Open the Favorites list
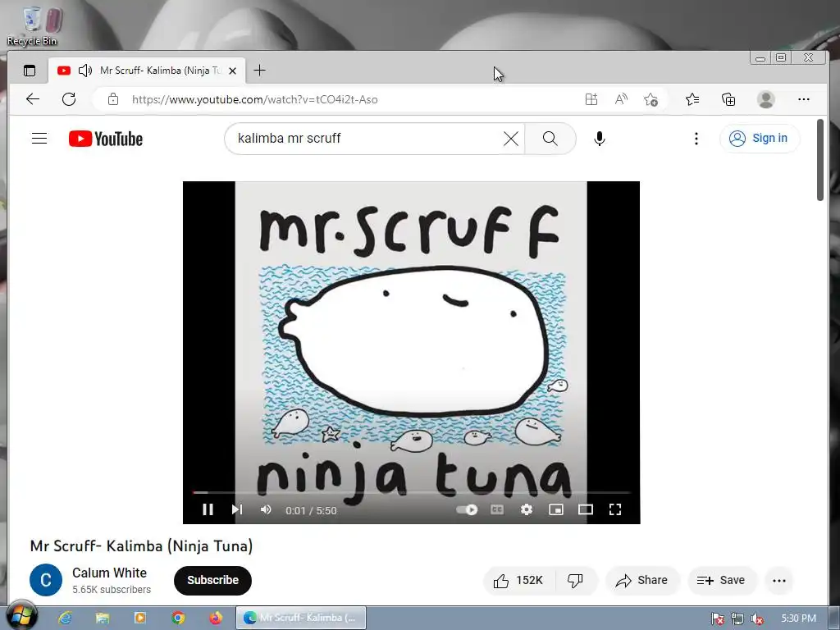840x630 pixels. (x=692, y=99)
